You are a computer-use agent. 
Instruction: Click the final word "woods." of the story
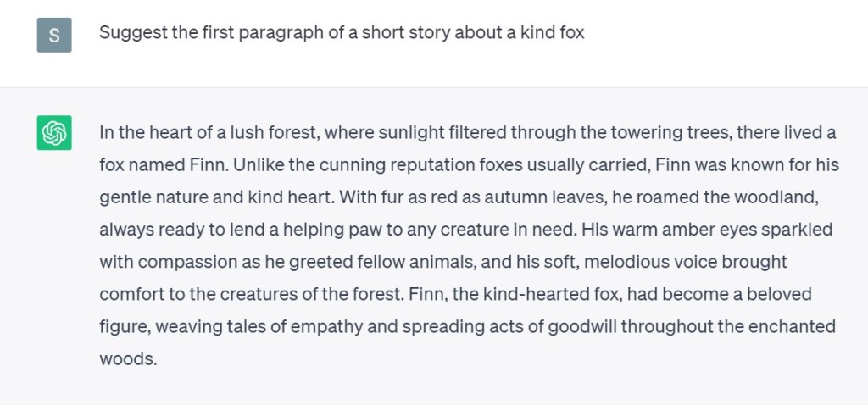129,358
